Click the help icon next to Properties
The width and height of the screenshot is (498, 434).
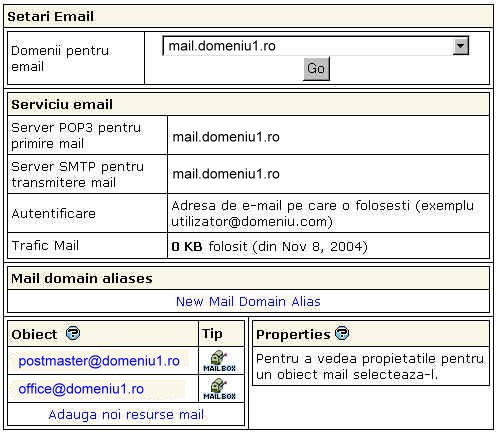342,333
